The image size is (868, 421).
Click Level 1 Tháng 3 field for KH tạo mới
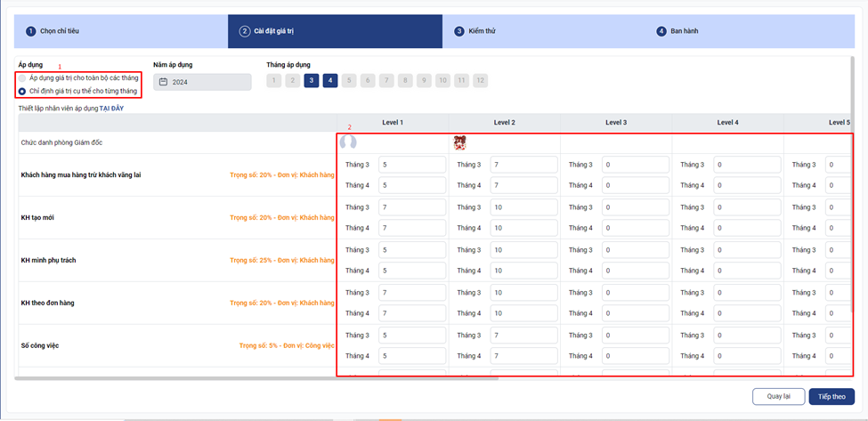[411, 207]
